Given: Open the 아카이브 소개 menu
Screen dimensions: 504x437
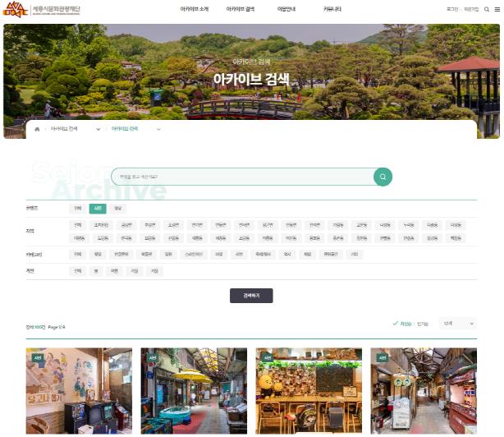Looking at the screenshot, I should point(194,9).
